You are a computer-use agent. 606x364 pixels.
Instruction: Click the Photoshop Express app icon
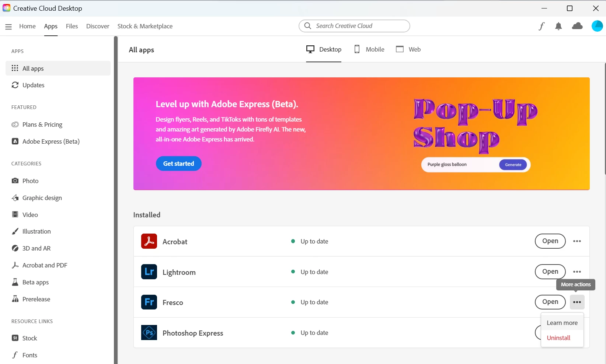tap(149, 333)
